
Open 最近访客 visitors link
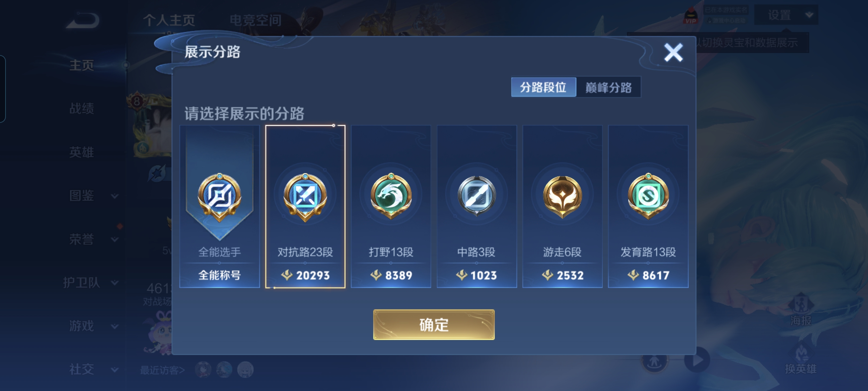(162, 370)
